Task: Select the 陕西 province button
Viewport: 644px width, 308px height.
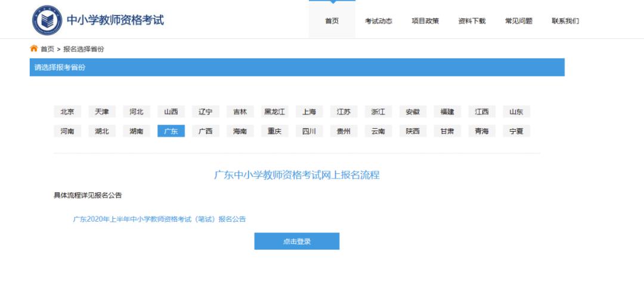Action: (x=413, y=131)
